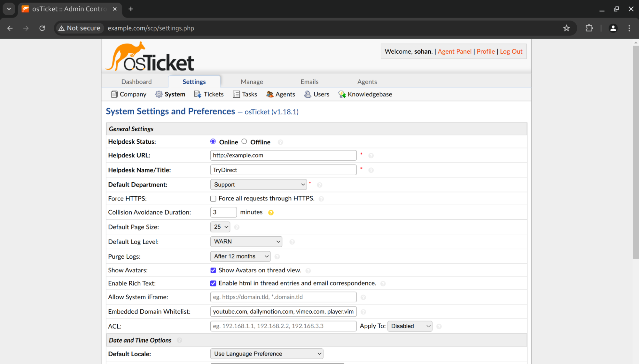Click the Company settings icon
The height and width of the screenshot is (364, 639).
[x=113, y=94]
